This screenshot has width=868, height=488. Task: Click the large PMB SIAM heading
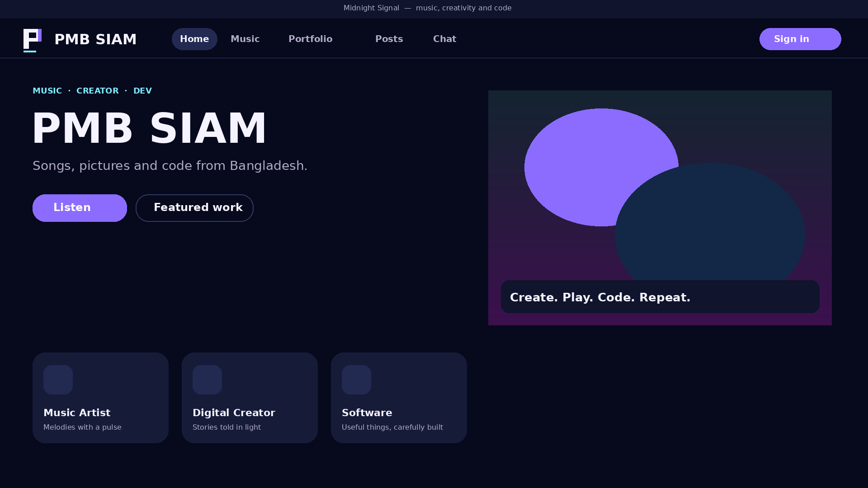click(150, 128)
